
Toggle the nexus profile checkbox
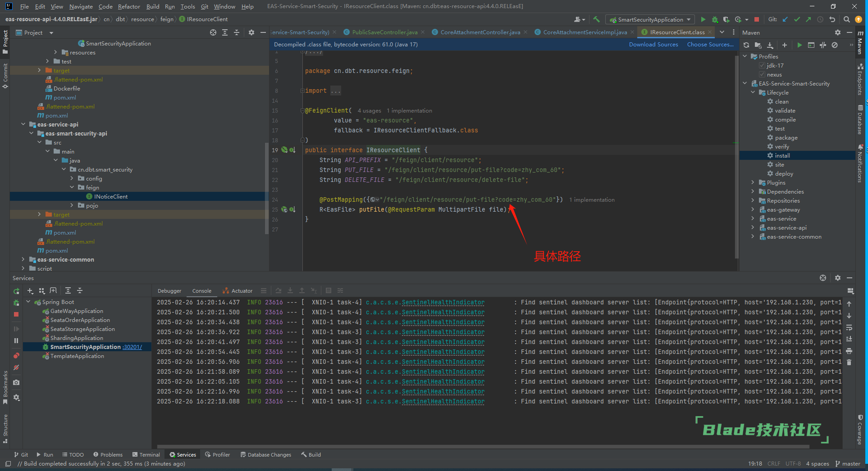(762, 74)
